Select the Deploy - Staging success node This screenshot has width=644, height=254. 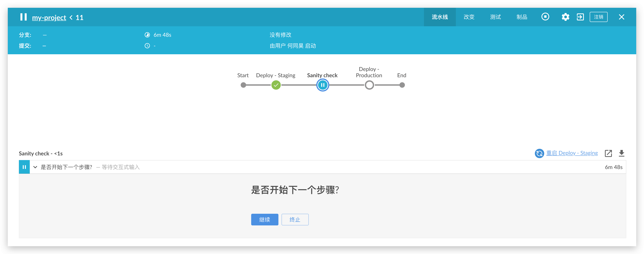pos(276,85)
